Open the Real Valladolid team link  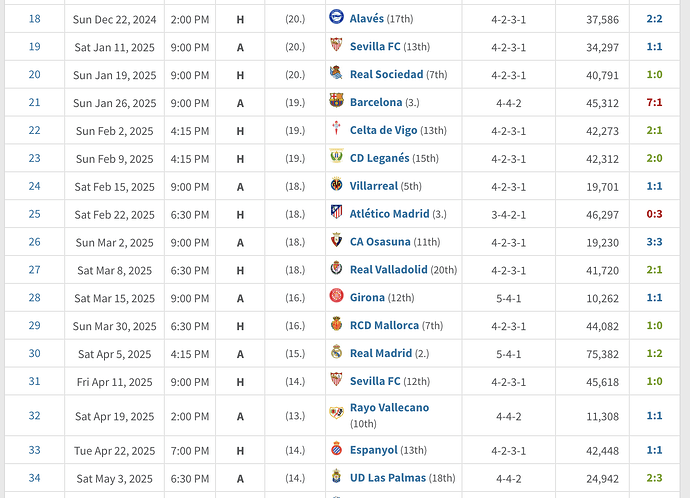[x=389, y=269]
